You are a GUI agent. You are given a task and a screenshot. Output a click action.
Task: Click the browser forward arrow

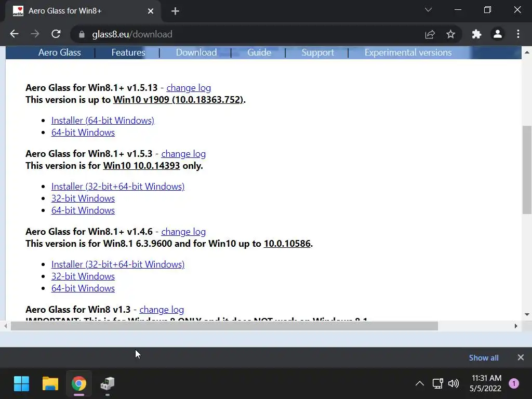[x=35, y=34]
